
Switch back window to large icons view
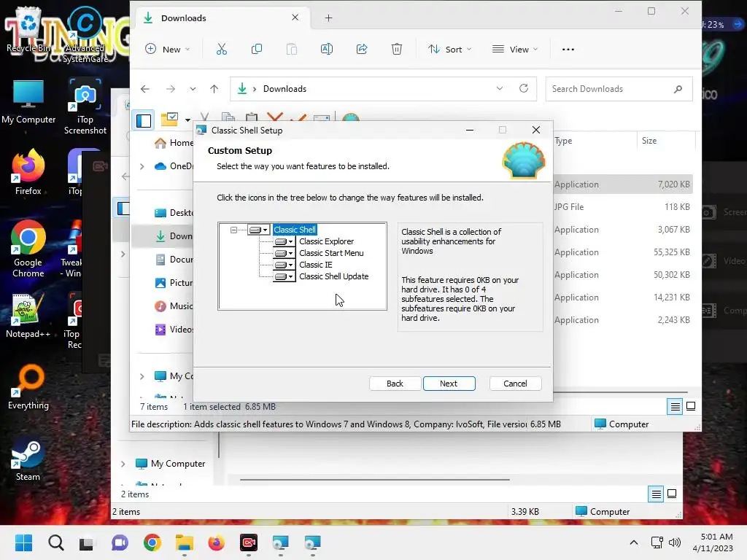[x=672, y=494]
